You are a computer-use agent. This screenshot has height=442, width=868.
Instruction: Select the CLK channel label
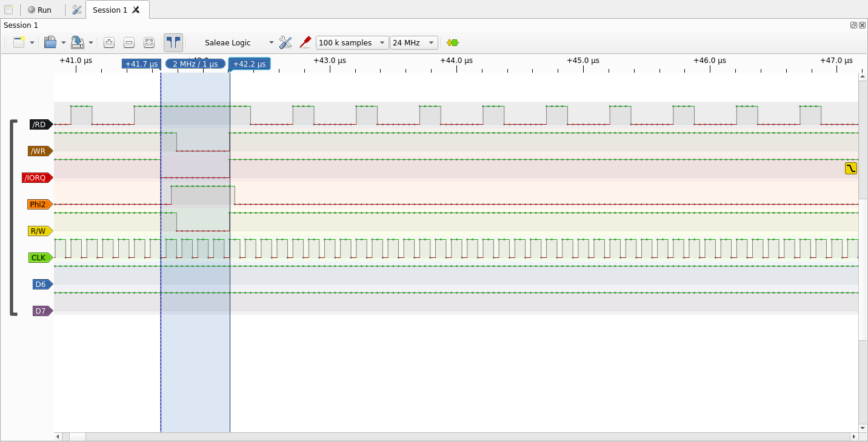point(41,258)
